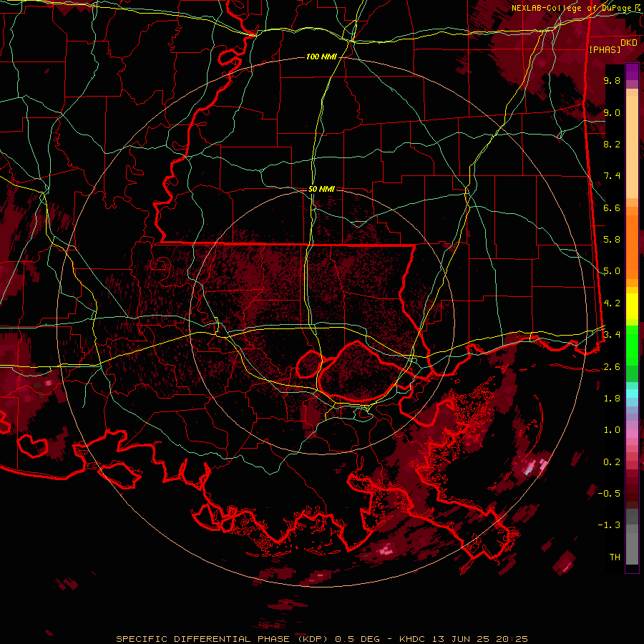Click the 50 NMI range ring label

coord(321,189)
